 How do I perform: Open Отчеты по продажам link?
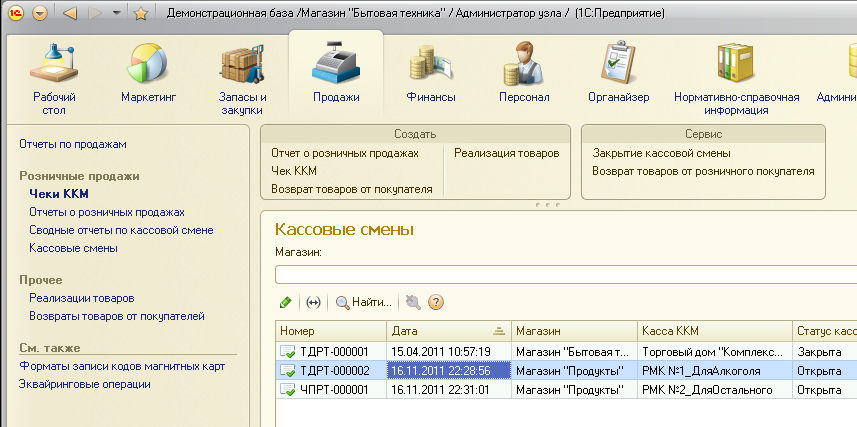point(73,144)
